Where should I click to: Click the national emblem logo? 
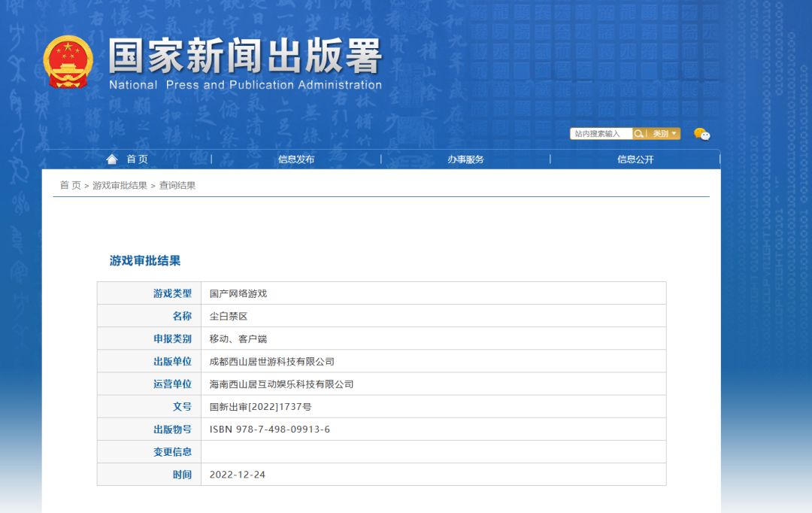68,62
